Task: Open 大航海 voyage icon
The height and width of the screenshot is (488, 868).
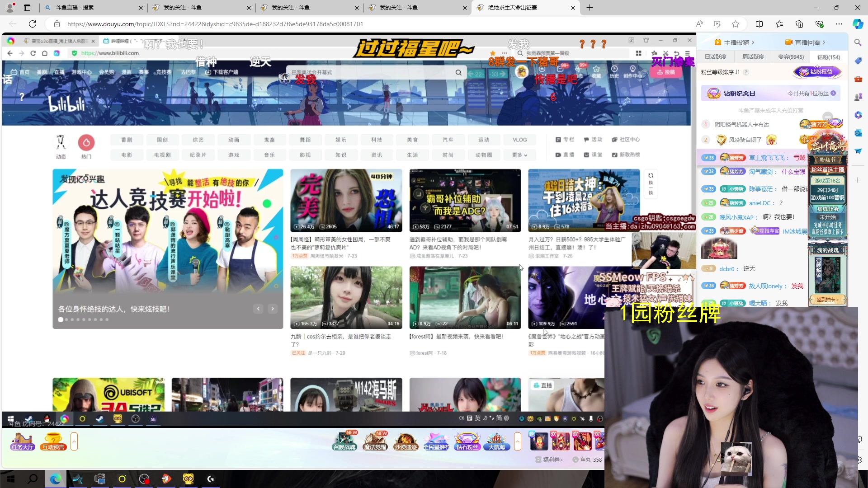Action: click(x=497, y=441)
